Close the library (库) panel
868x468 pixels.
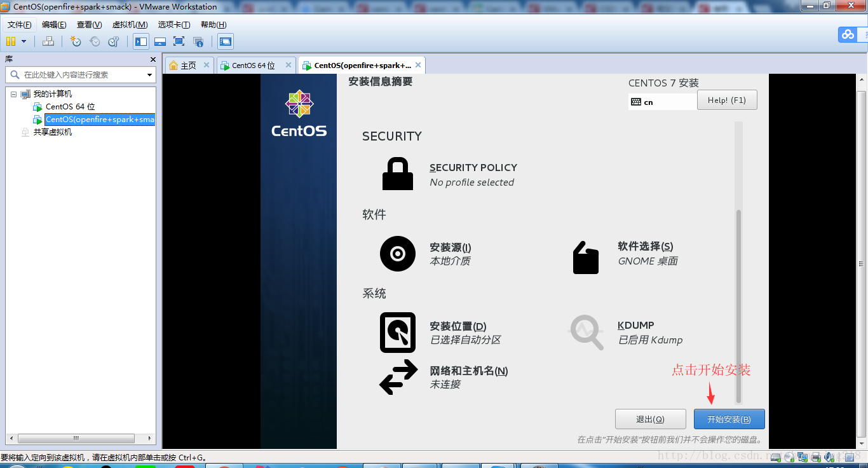click(x=153, y=59)
